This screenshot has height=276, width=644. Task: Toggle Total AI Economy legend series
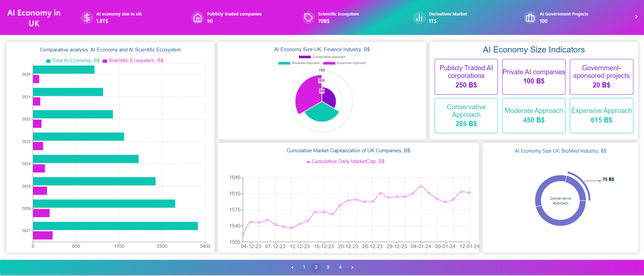(x=73, y=61)
